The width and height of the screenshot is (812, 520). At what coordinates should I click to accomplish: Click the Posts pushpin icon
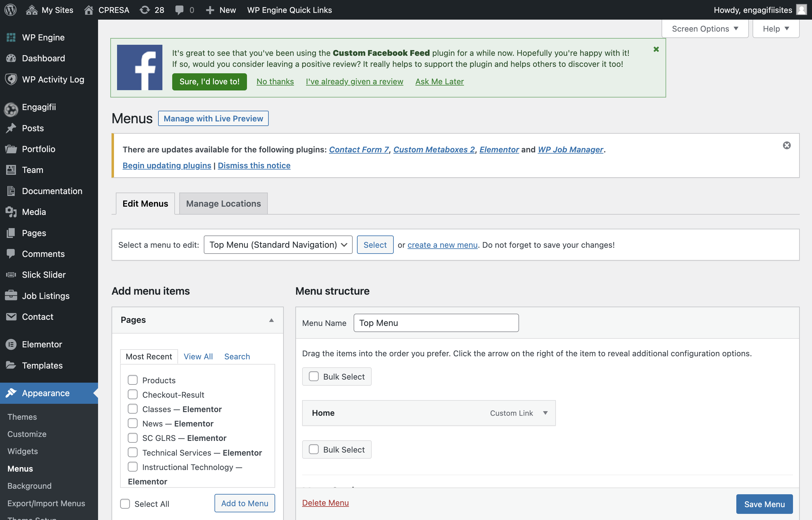tap(11, 128)
